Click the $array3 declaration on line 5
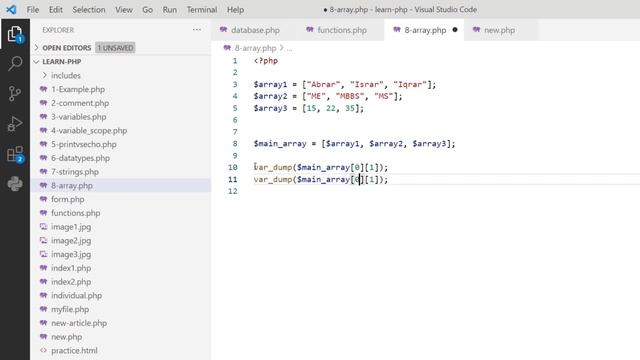The width and height of the screenshot is (640, 360). (x=309, y=108)
